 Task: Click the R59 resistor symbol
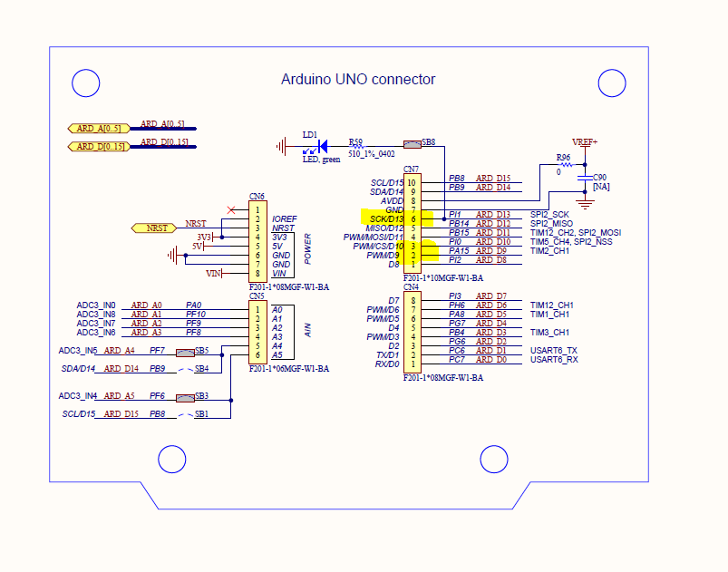(x=358, y=147)
